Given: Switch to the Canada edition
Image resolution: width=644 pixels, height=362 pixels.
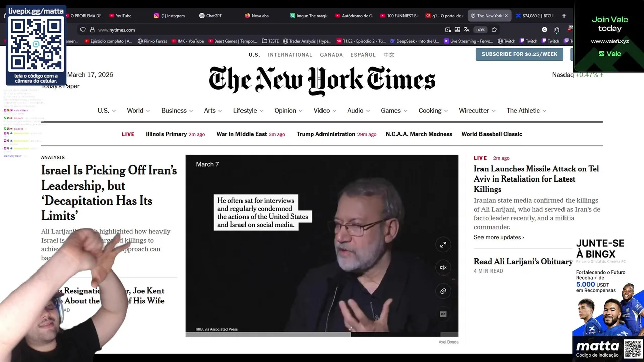Looking at the screenshot, I should (332, 55).
